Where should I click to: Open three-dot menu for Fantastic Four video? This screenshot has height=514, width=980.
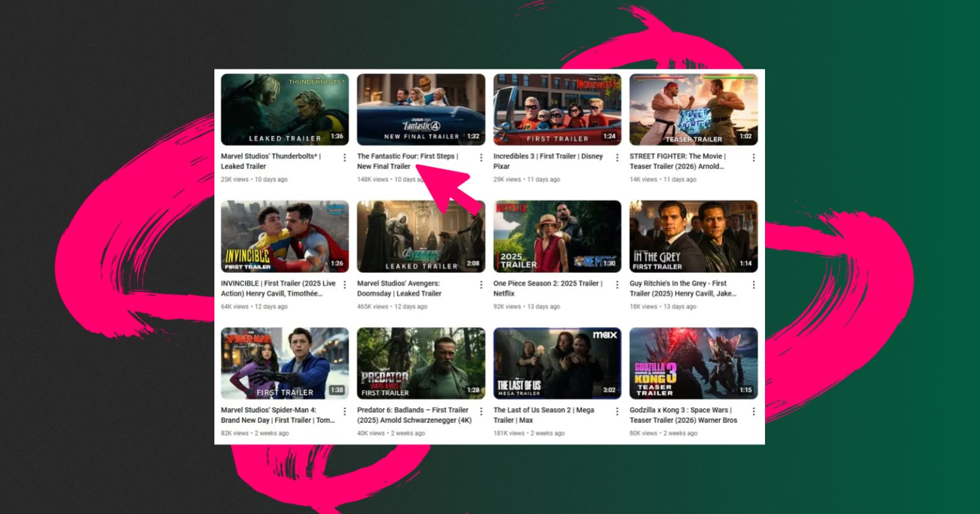pos(481,158)
